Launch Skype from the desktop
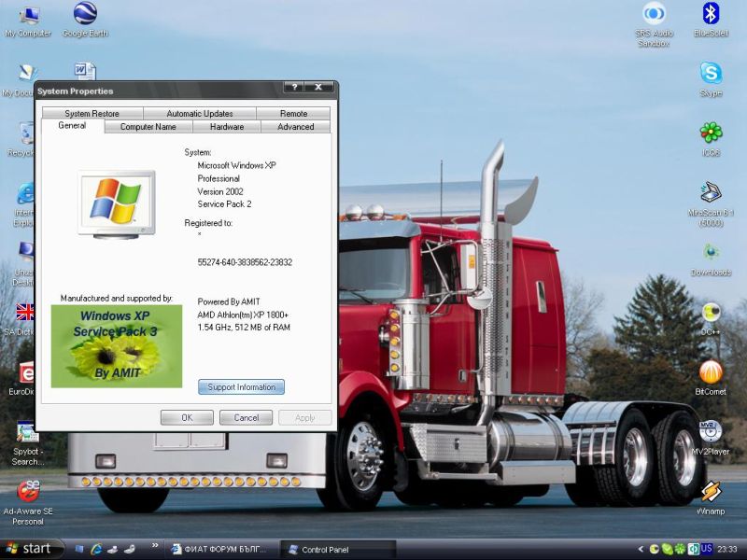The height and width of the screenshot is (560, 747). click(x=711, y=74)
